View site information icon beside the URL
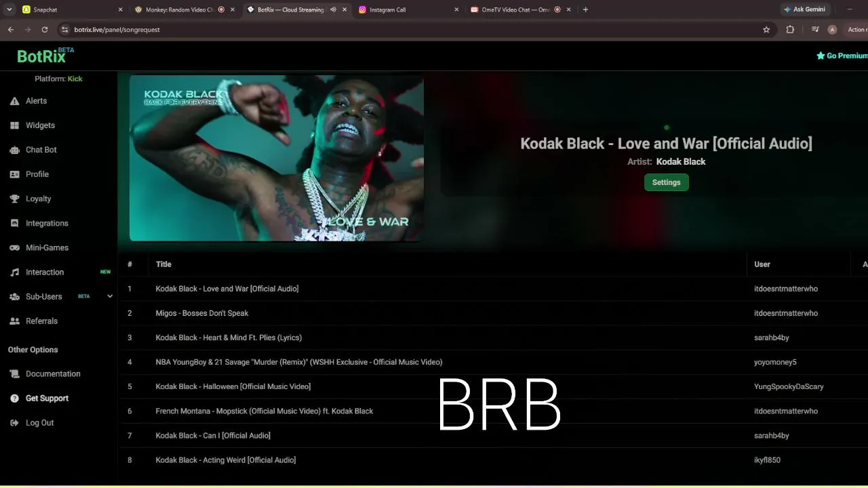This screenshot has height=488, width=868. pos(64,30)
